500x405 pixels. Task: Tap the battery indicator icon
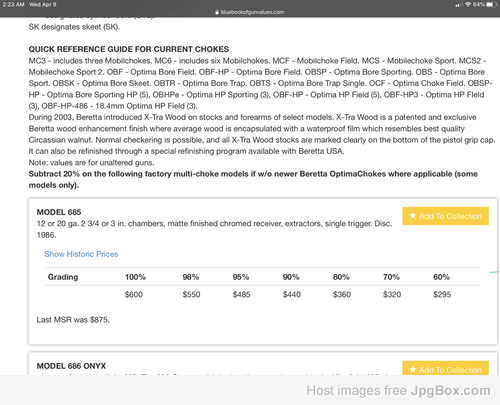pyautogui.click(x=491, y=4)
